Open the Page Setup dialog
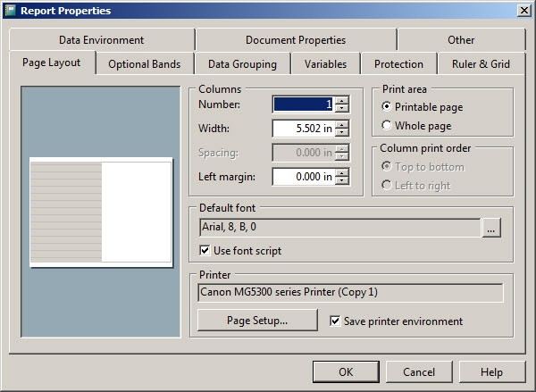536x392 pixels. point(257,321)
